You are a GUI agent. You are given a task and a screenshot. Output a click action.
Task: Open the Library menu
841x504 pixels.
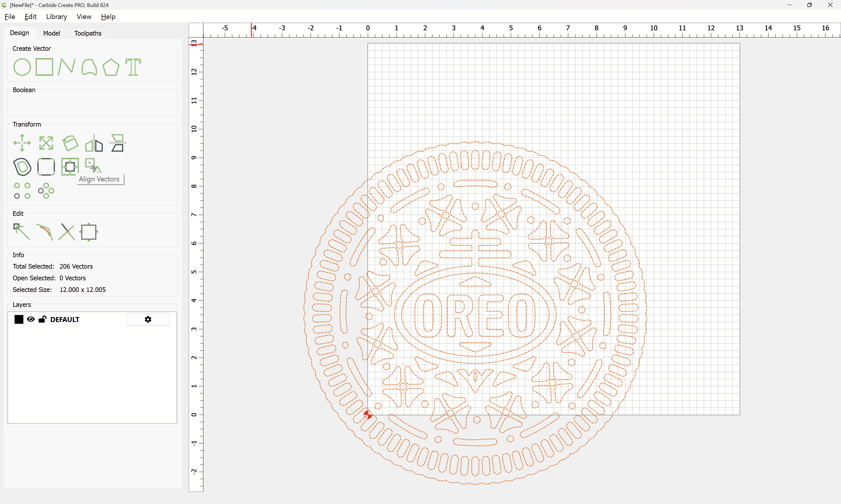pyautogui.click(x=56, y=17)
